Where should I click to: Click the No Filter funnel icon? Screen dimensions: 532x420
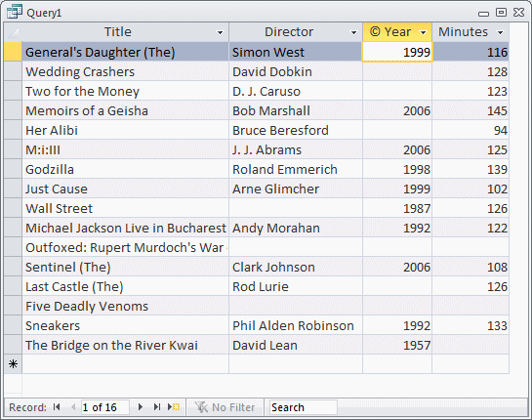pos(201,406)
